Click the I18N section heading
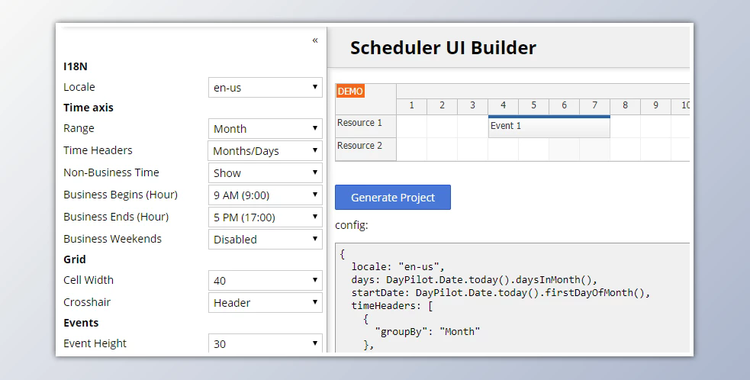 pos(76,67)
